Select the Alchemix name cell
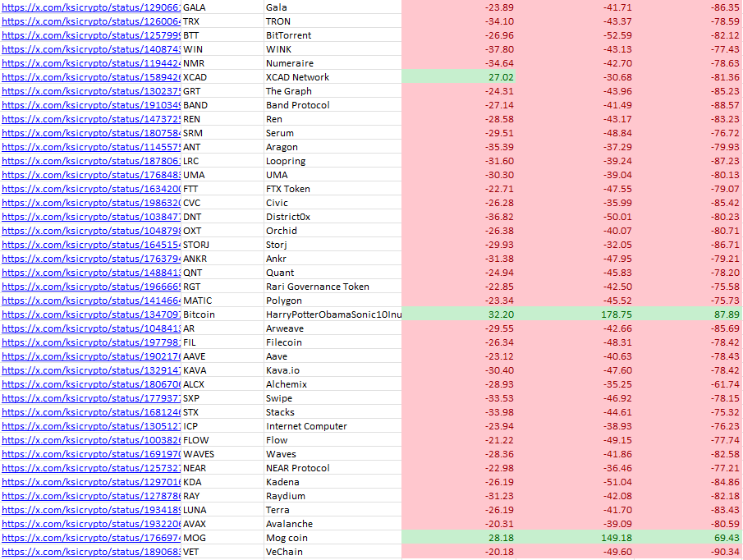This screenshot has width=743, height=560. (333, 384)
